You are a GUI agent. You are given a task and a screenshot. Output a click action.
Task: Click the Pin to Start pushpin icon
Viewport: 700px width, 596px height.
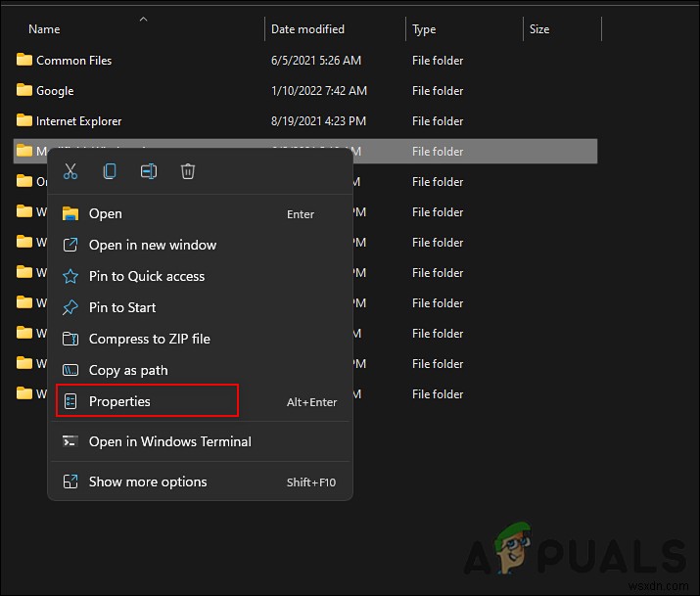(70, 308)
